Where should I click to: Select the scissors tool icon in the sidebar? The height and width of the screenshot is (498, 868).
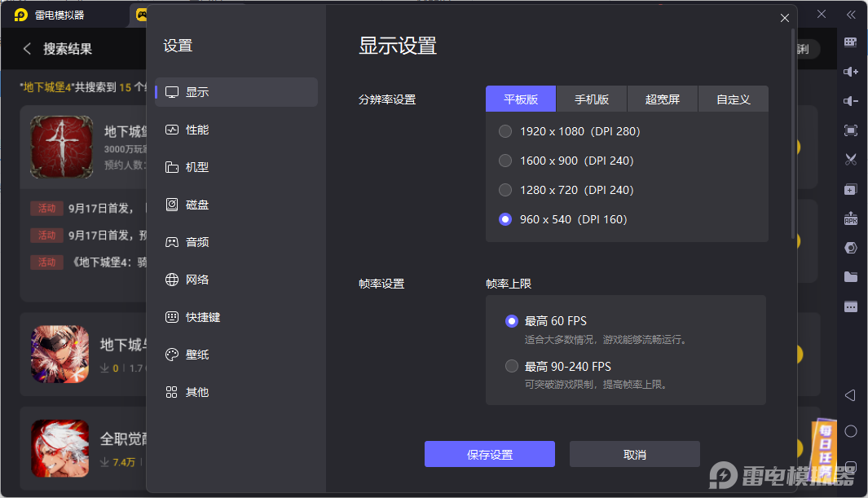pos(851,159)
